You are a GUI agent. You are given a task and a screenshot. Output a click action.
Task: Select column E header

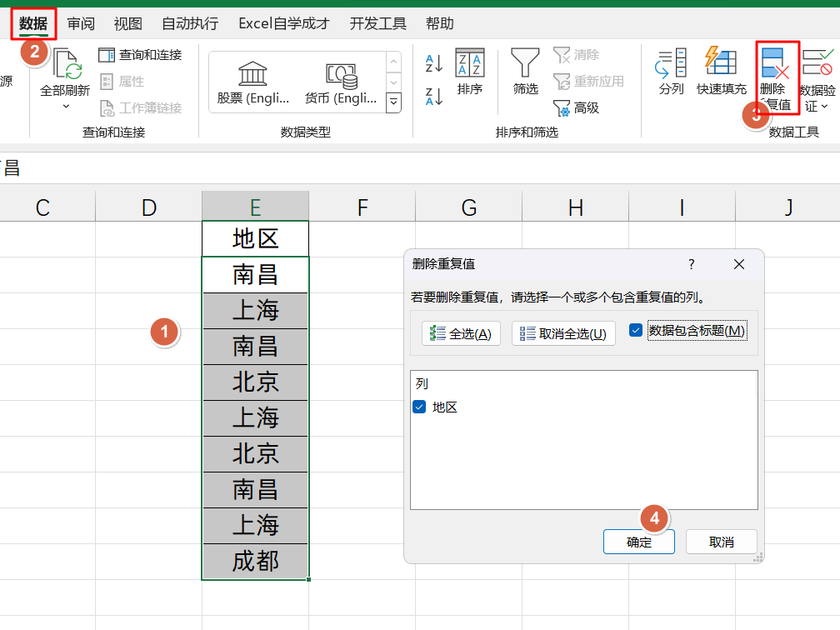click(x=256, y=207)
